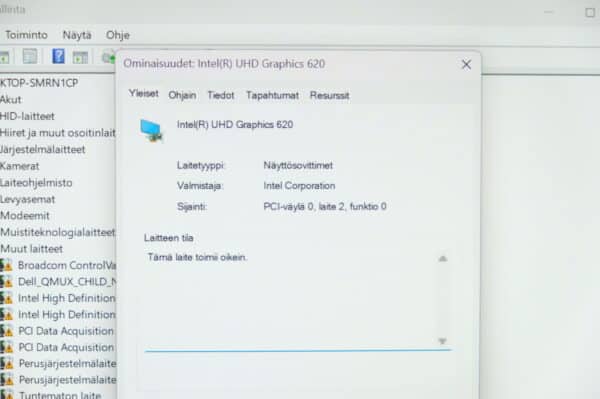Select the Broadcom ControlVa device
Image resolution: width=600 pixels, height=399 pixels.
[67, 265]
